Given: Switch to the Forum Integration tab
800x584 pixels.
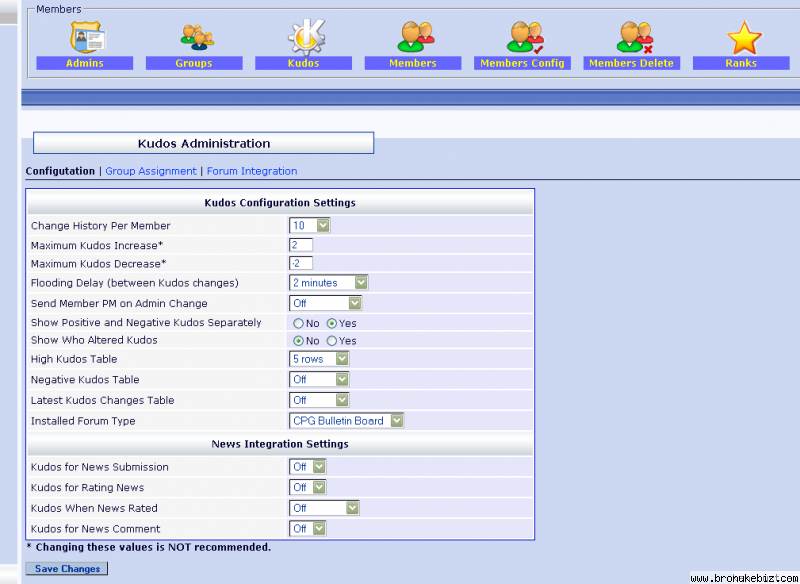Looking at the screenshot, I should (252, 171).
